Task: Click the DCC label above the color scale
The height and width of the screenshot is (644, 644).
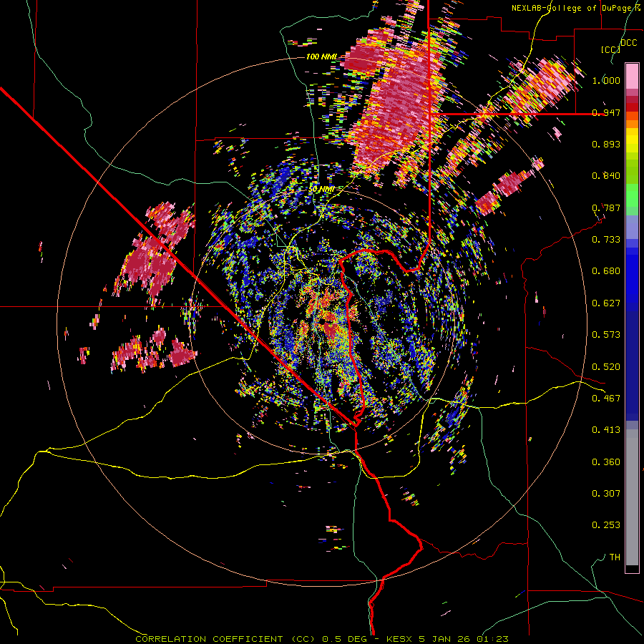Action: click(628, 43)
